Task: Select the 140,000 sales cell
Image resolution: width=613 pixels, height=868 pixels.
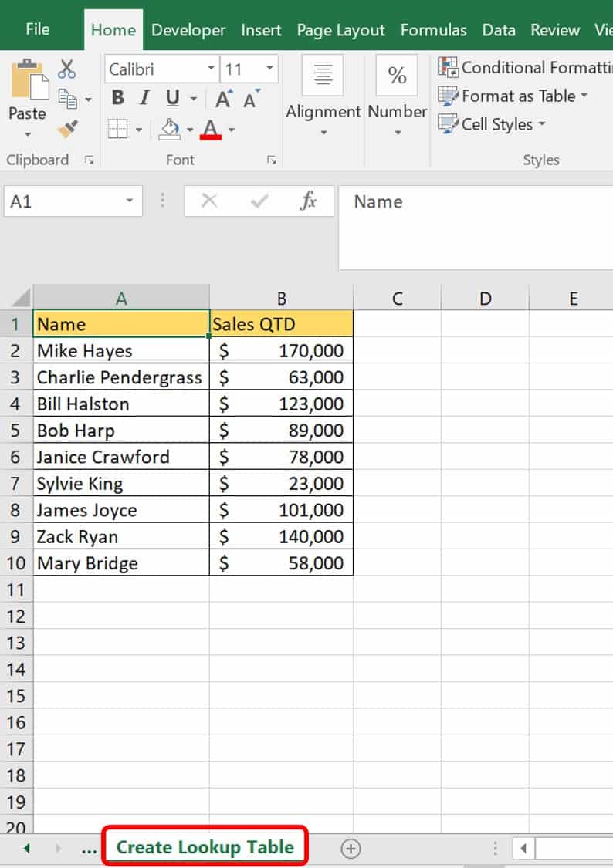Action: (x=281, y=536)
